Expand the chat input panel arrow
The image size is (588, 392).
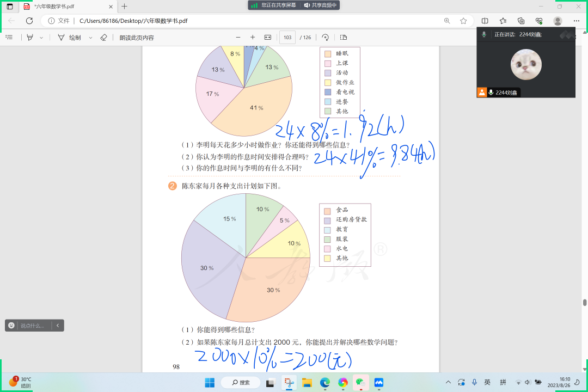click(x=58, y=326)
